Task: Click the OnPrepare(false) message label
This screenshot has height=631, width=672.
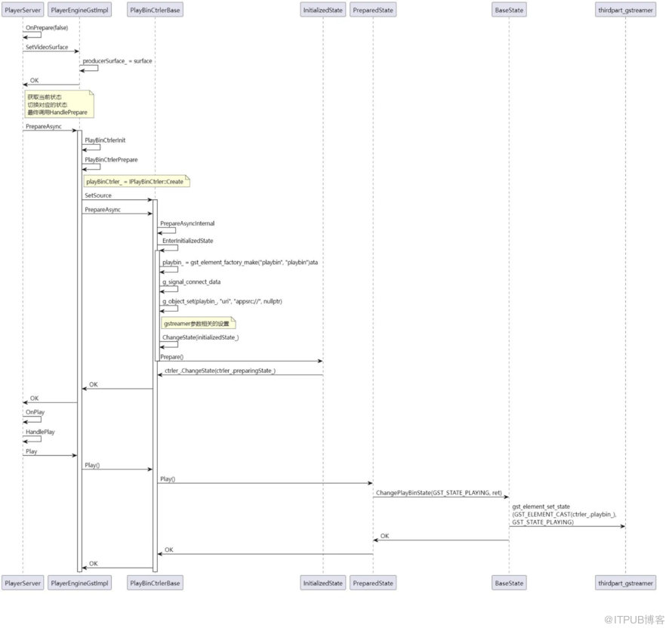Action: [x=47, y=28]
